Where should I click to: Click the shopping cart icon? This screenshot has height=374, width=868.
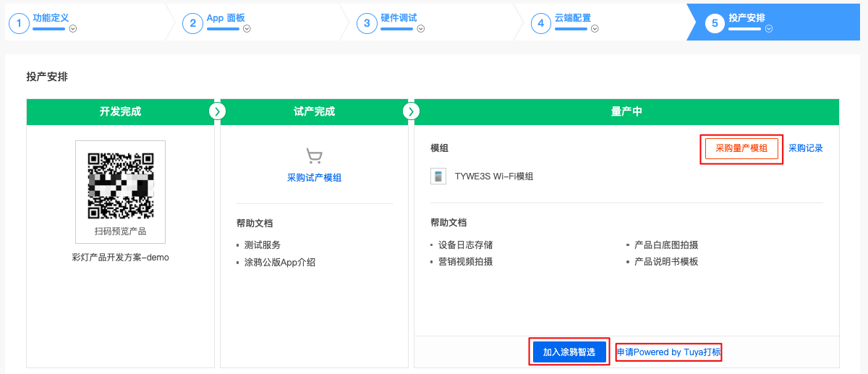point(314,156)
